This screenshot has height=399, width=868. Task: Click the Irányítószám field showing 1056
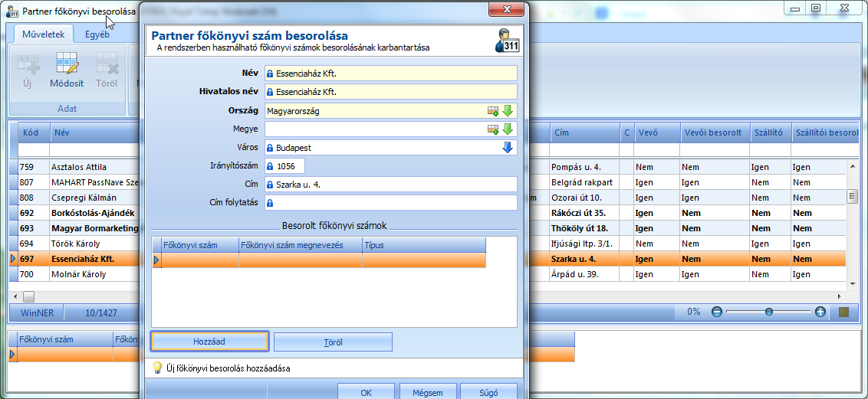pyautogui.click(x=284, y=165)
